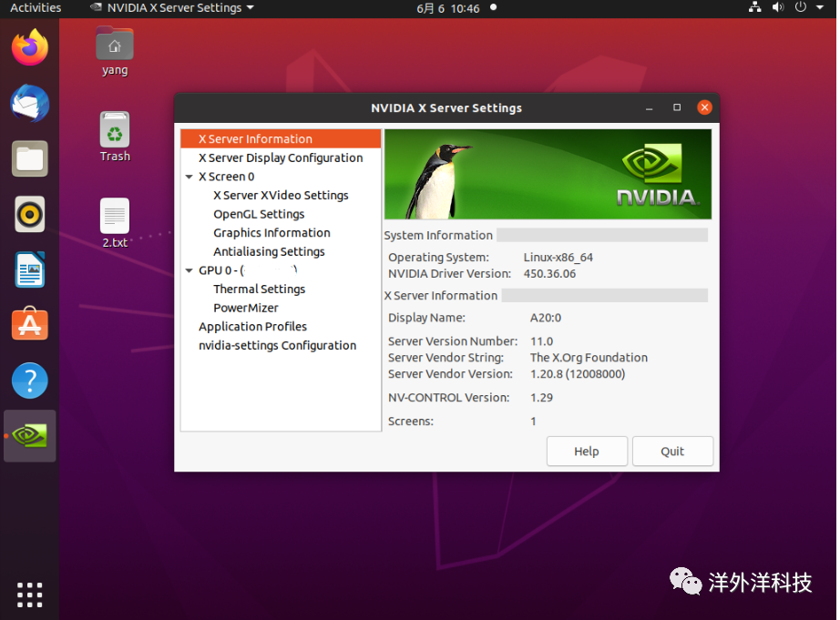
Task: Open Ubuntu Software store icon
Action: pyautogui.click(x=29, y=325)
